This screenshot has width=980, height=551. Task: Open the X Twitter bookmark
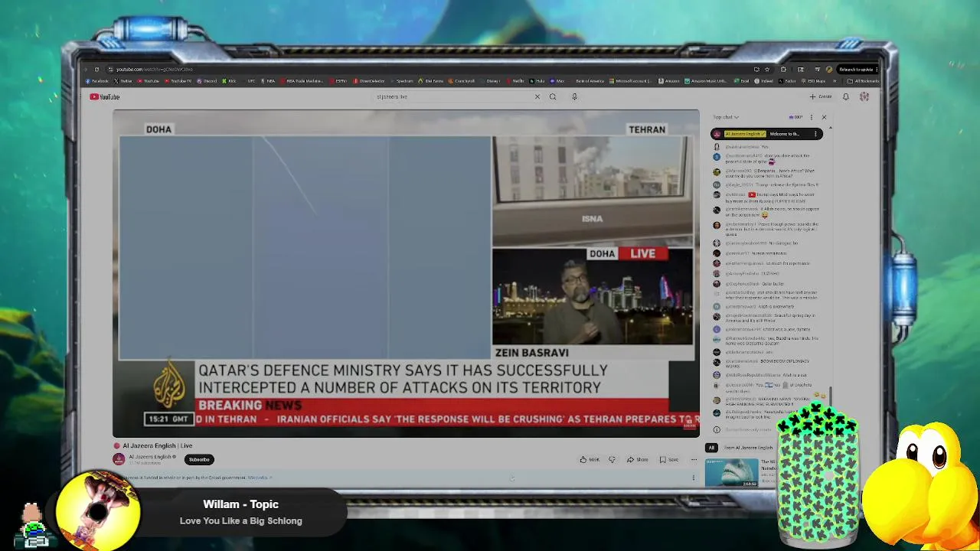pos(123,81)
